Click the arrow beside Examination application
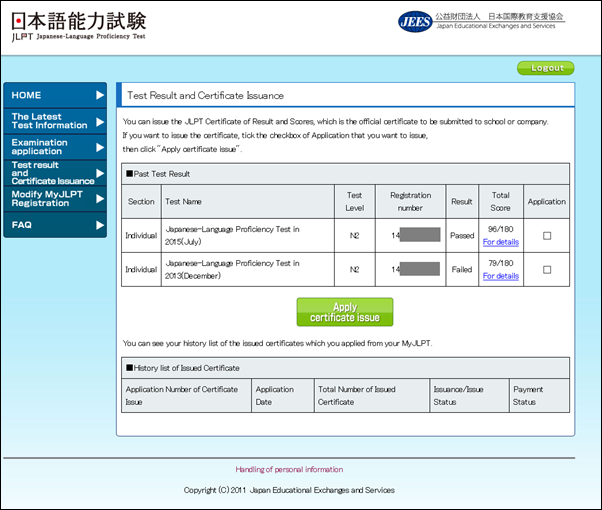The image size is (602, 510). [x=100, y=147]
